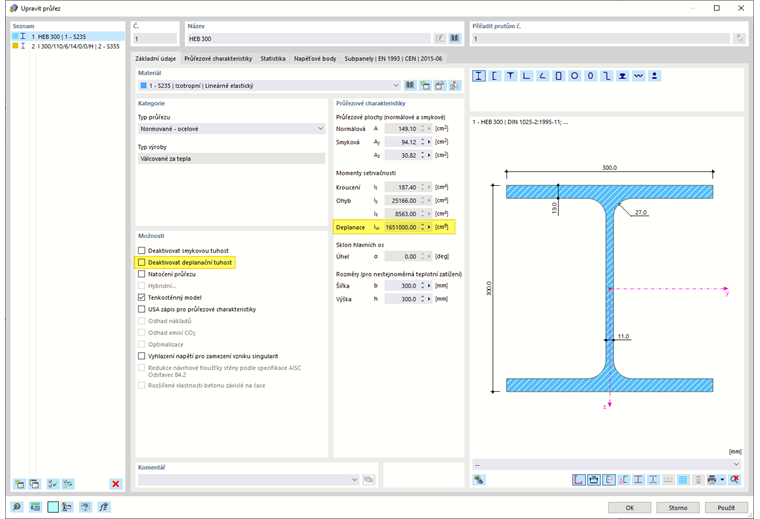Click the Kroucení It value 187.40
The image size is (760, 519).
[x=401, y=187]
